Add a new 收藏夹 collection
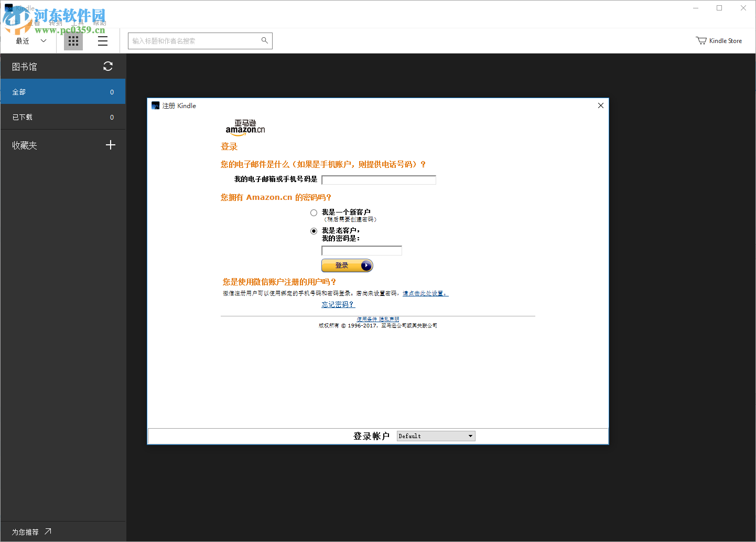The height and width of the screenshot is (542, 756). (x=111, y=145)
